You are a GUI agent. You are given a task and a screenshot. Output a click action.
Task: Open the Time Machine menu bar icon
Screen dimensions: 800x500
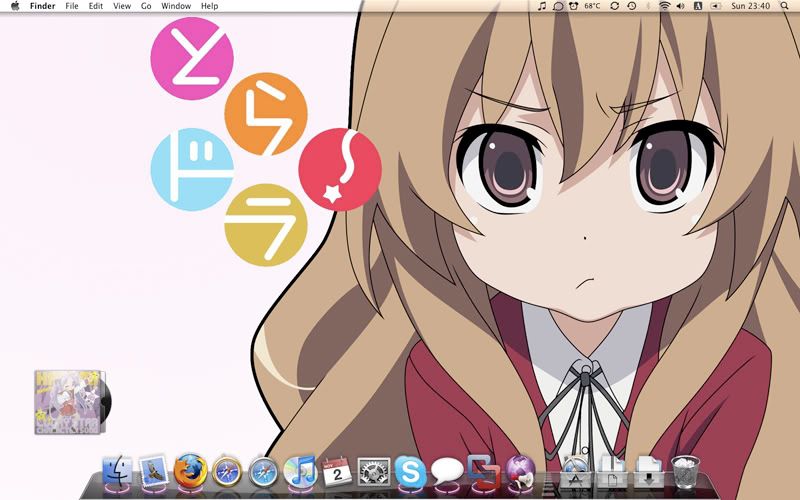coord(632,6)
